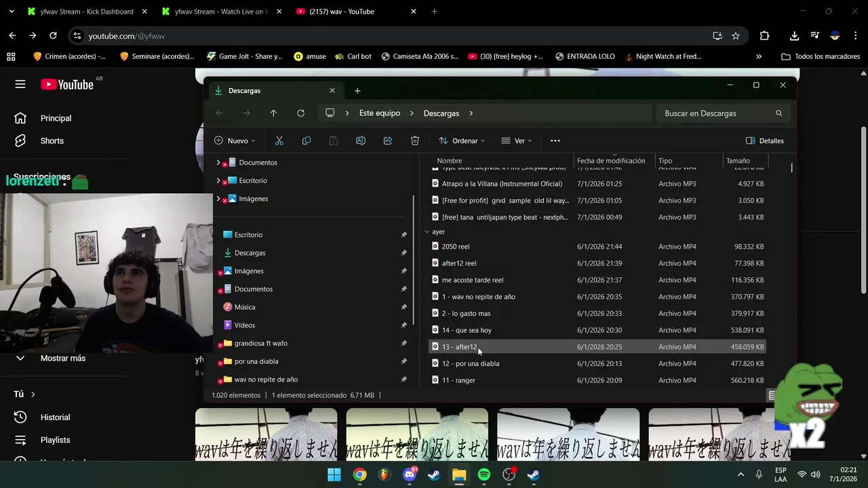868x488 pixels.
Task: Sort by the Nombre column header
Action: pyautogui.click(x=450, y=161)
